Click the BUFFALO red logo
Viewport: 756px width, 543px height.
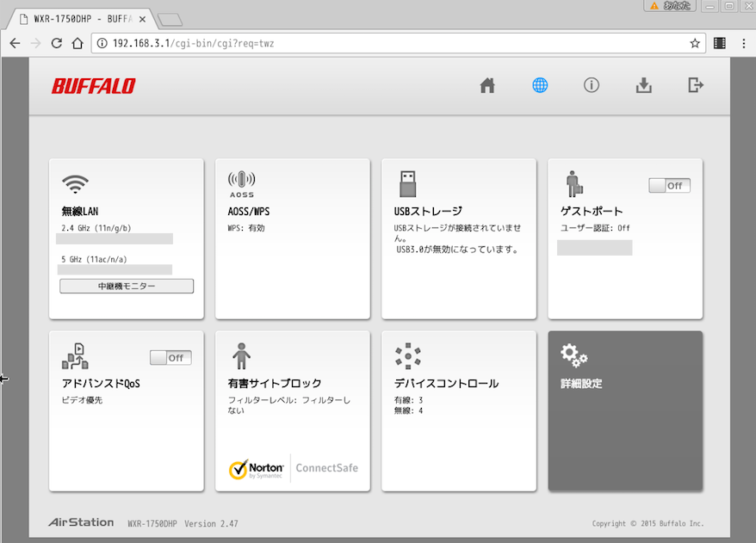[x=94, y=86]
